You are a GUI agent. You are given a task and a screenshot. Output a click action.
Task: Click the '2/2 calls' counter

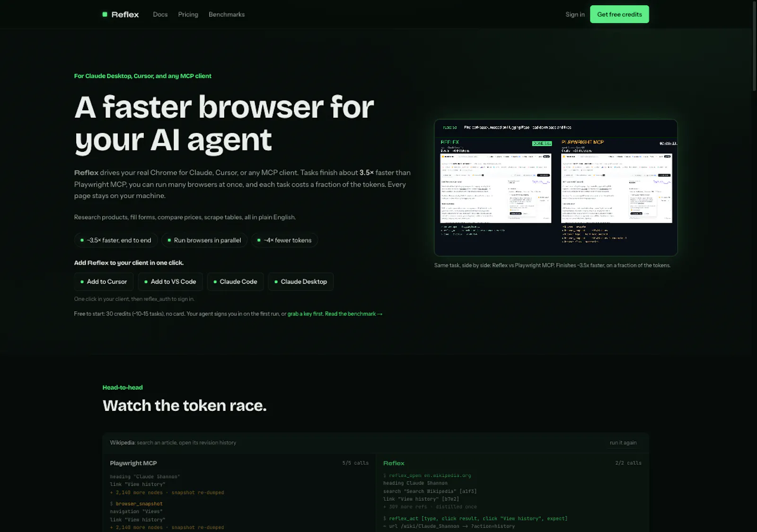(628, 463)
